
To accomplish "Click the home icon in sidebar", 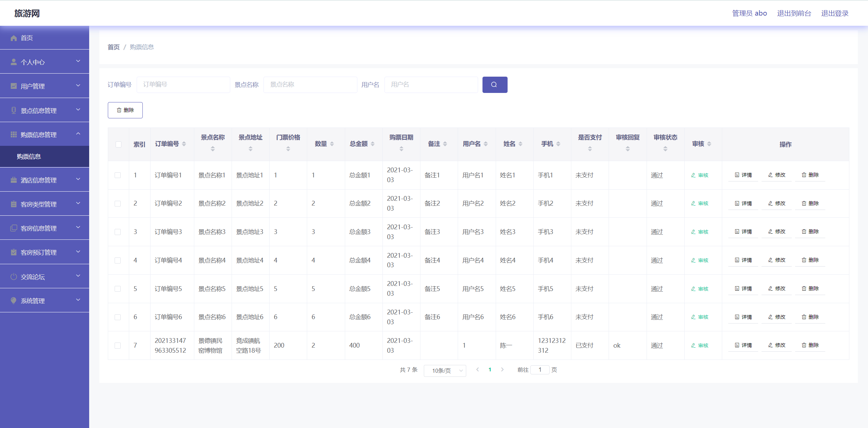I will 14,38.
